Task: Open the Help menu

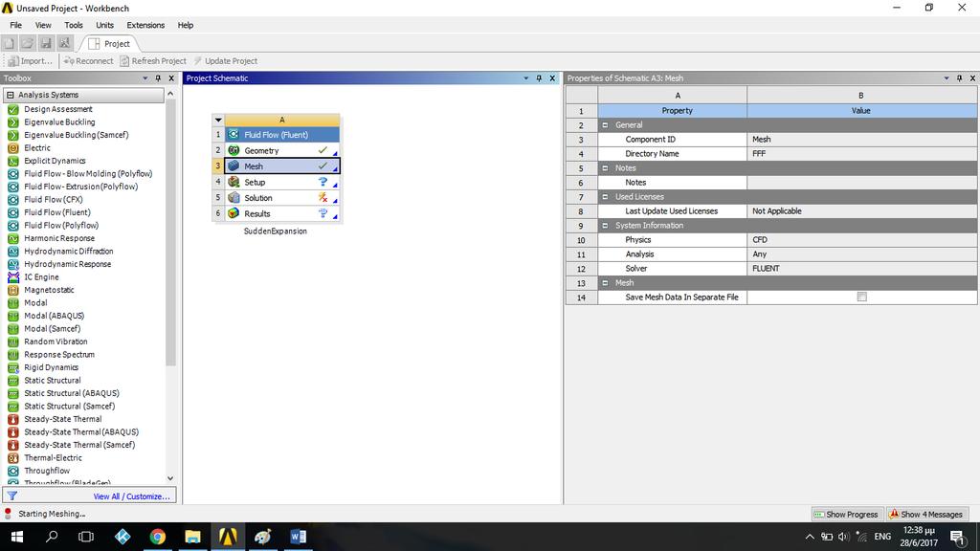Action: (185, 25)
